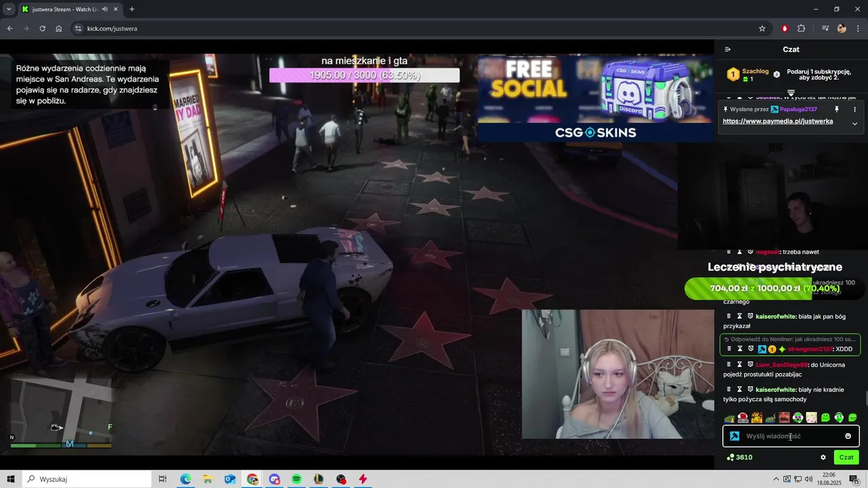Click the chat scrollbar thumb
Screen dimensions: 868x488
[x=865, y=400]
